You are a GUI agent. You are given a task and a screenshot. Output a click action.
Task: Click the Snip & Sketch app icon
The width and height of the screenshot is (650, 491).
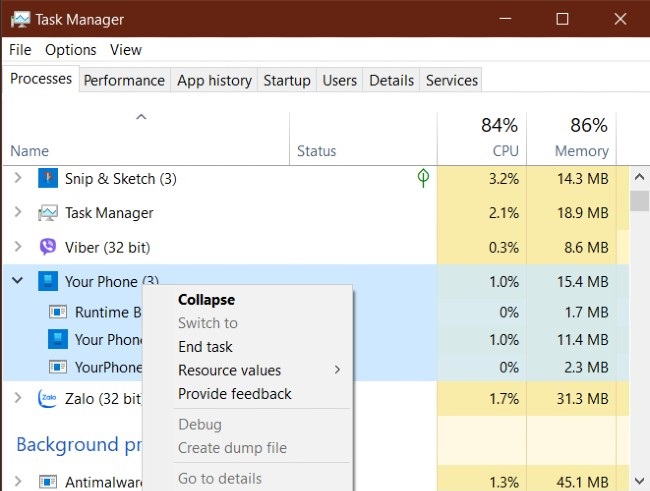pyautogui.click(x=48, y=178)
